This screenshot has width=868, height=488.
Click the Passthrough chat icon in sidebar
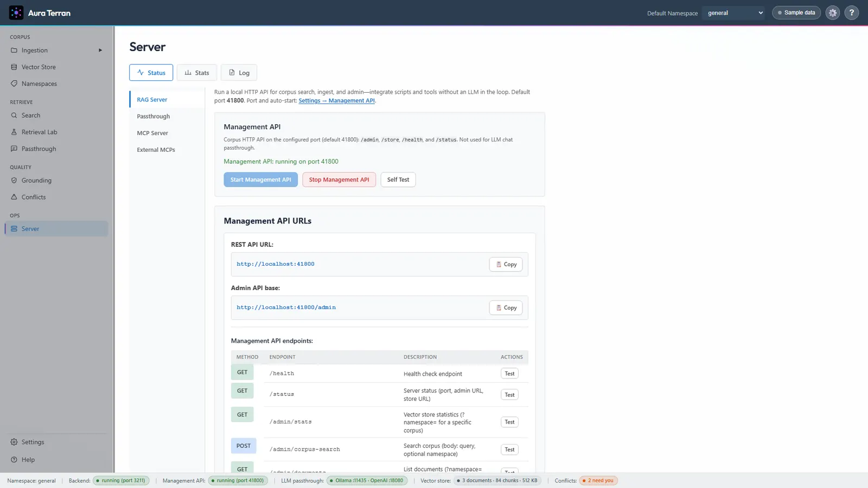pos(14,149)
